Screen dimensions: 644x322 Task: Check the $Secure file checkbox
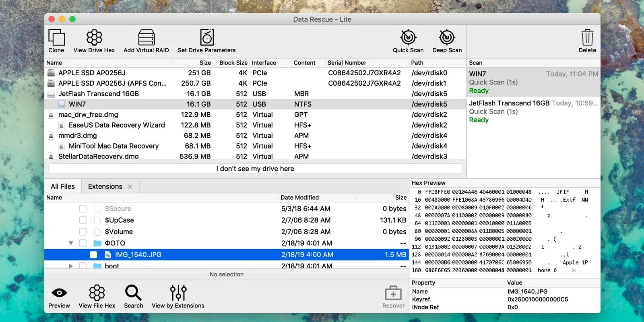(x=83, y=208)
